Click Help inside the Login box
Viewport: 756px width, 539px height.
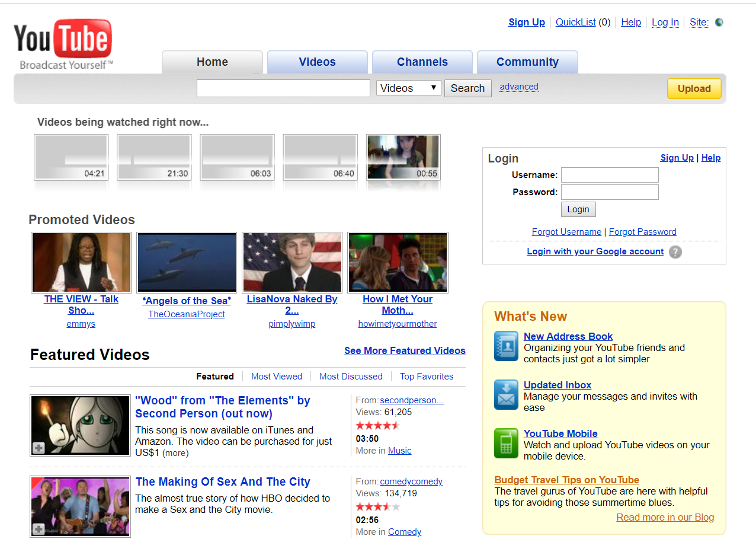click(711, 158)
